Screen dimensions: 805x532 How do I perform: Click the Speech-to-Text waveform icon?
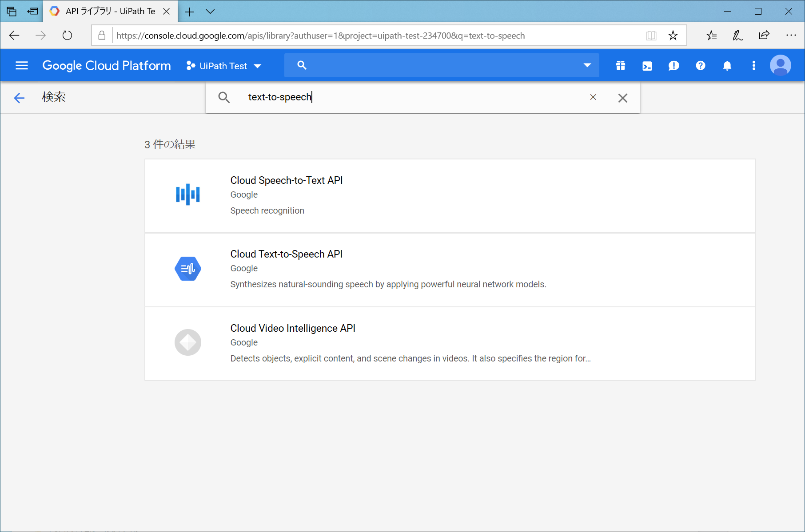[188, 195]
